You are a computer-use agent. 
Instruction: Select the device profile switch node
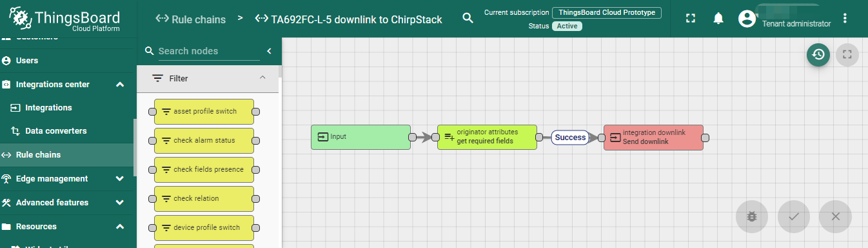pyautogui.click(x=204, y=228)
